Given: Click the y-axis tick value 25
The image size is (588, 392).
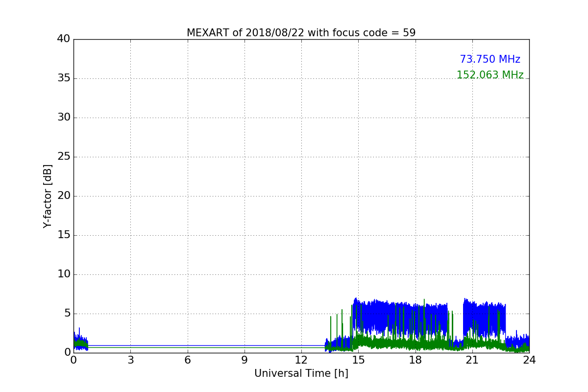Looking at the screenshot, I should 64,157.
